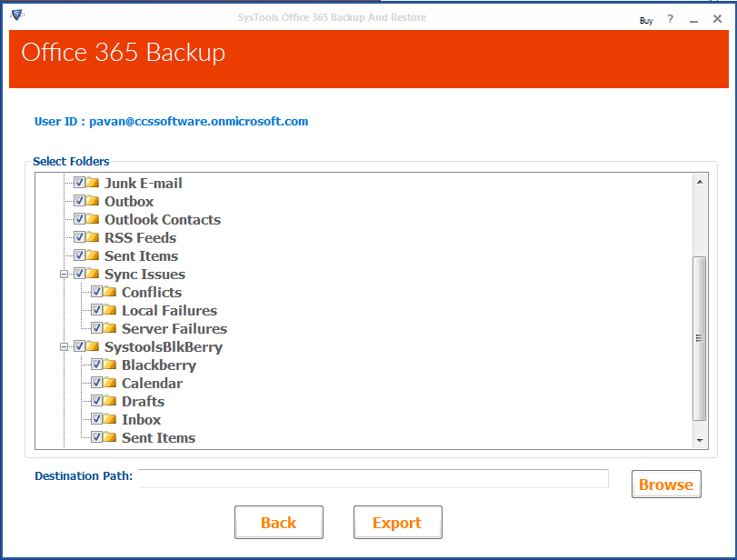Click the Blackberry folder icon

(x=110, y=365)
